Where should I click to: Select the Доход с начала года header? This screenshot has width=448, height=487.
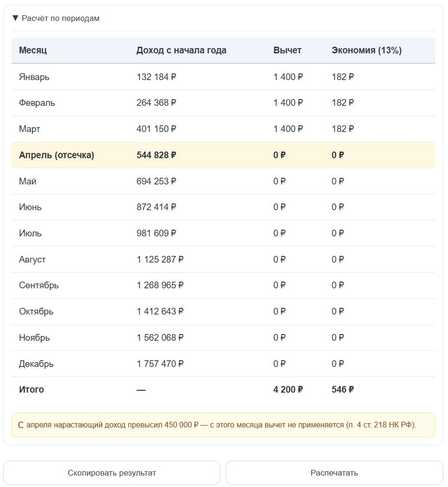[181, 51]
